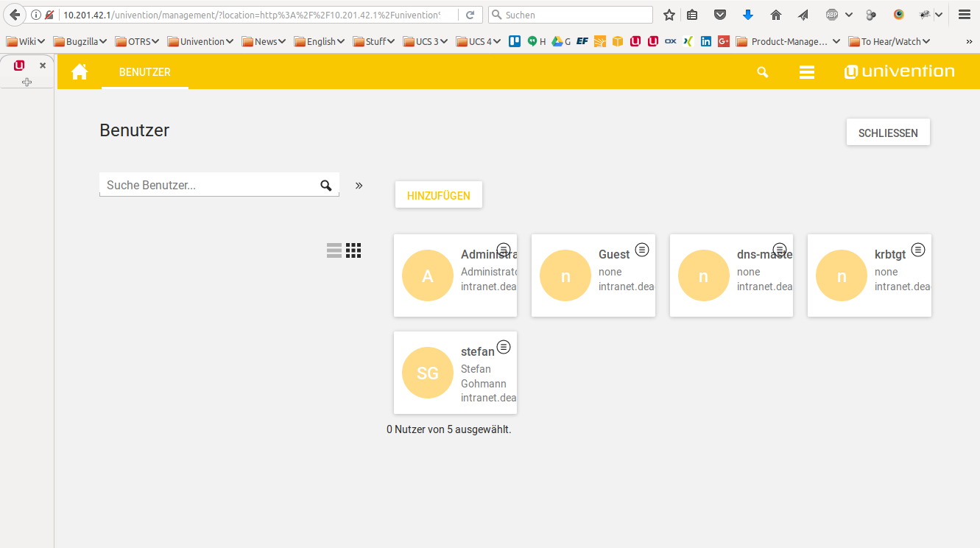Expand the Univention bookmarks folder
The image size is (980, 548).
[x=200, y=42]
